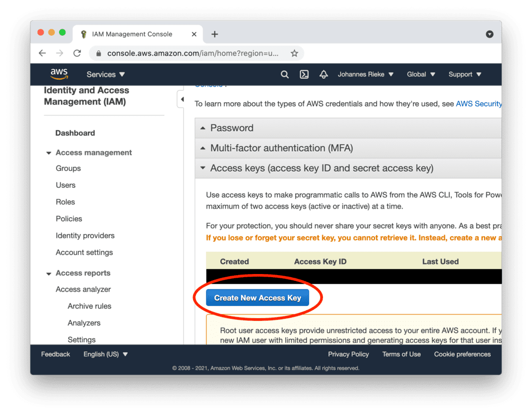Open the Johannes Rieke account dropdown
Image resolution: width=532 pixels, height=415 pixels.
pyautogui.click(x=365, y=74)
